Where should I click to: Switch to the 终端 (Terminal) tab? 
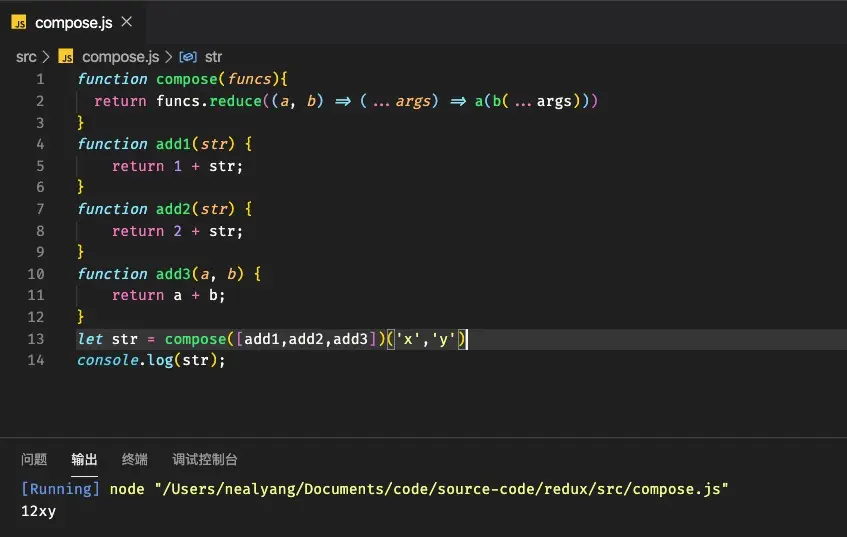(135, 460)
